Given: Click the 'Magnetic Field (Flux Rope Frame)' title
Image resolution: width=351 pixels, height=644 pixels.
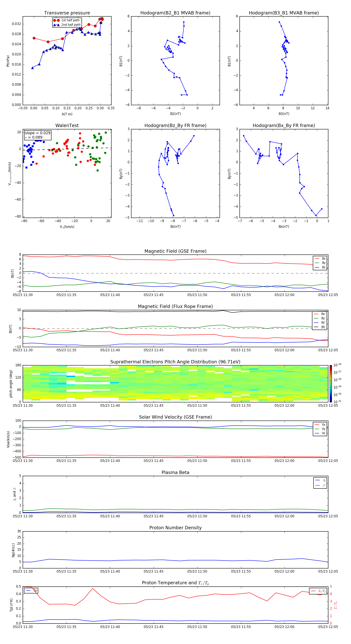Looking at the screenshot, I should [x=175, y=307].
